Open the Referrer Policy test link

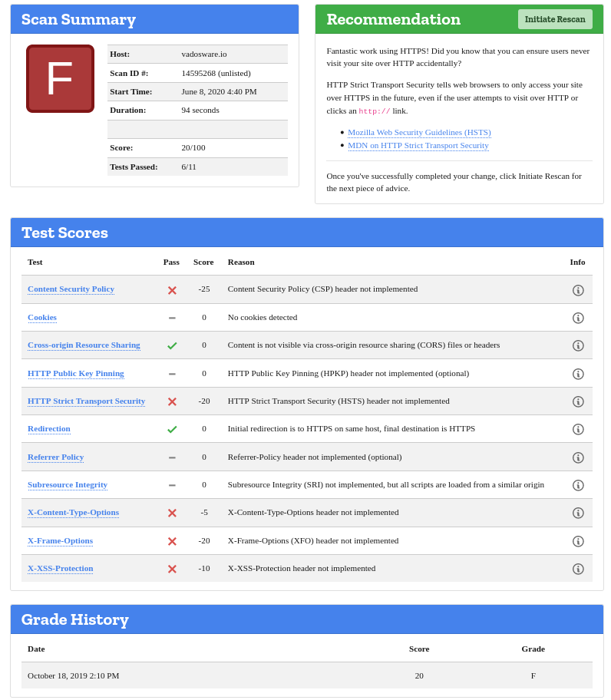click(x=55, y=457)
